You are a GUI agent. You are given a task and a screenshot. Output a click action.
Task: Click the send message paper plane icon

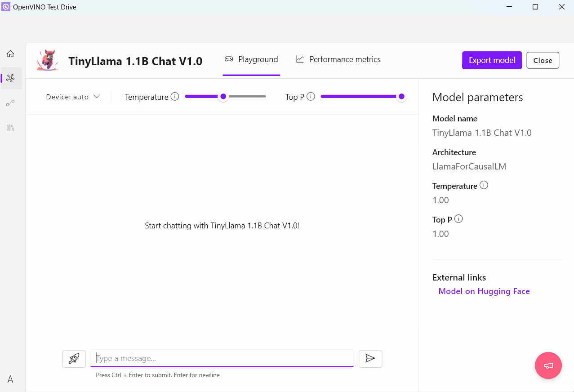coord(370,358)
